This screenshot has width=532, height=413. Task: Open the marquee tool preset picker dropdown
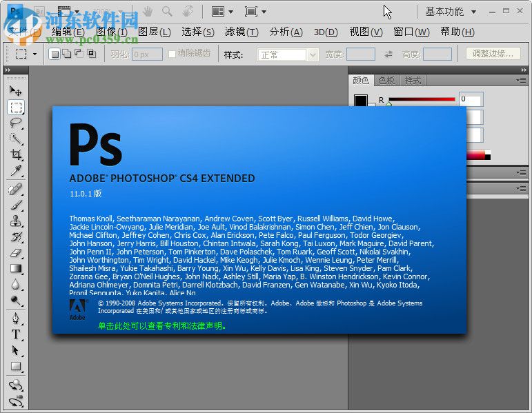click(x=35, y=54)
